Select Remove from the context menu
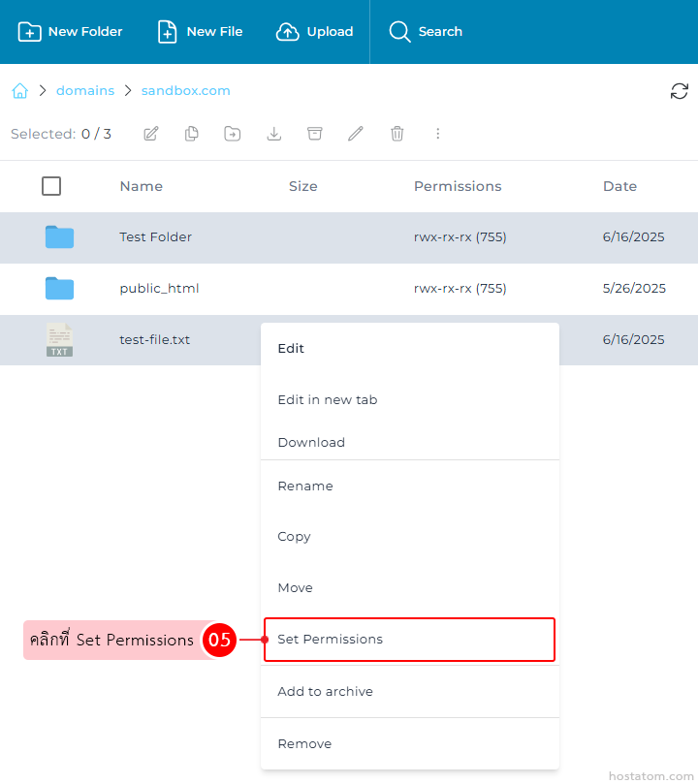Screen dimensions: 698x784 tap(304, 744)
